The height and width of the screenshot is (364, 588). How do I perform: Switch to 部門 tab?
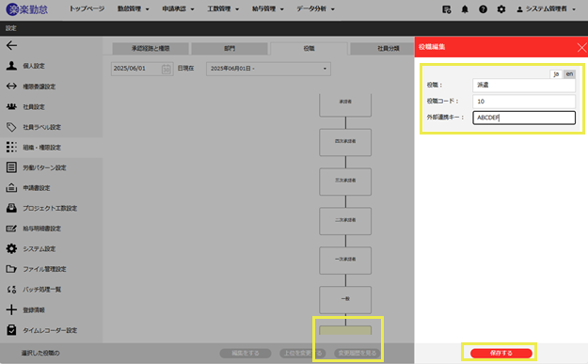(230, 48)
